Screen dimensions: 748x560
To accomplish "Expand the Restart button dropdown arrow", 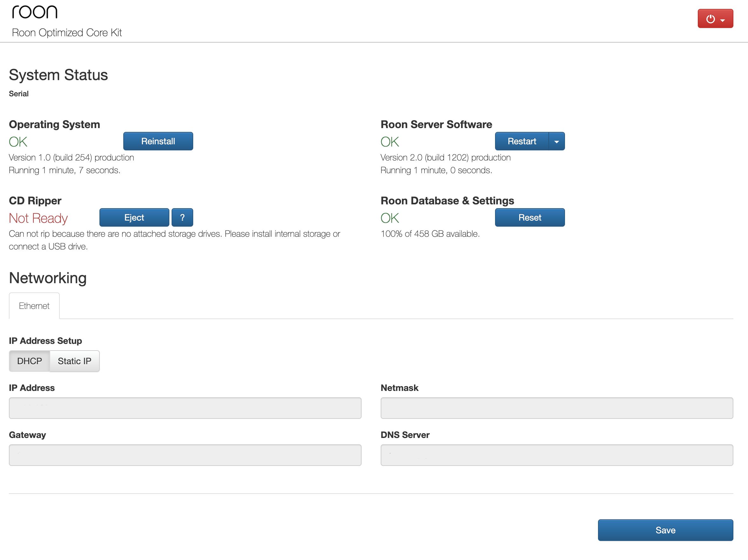I will tap(557, 141).
